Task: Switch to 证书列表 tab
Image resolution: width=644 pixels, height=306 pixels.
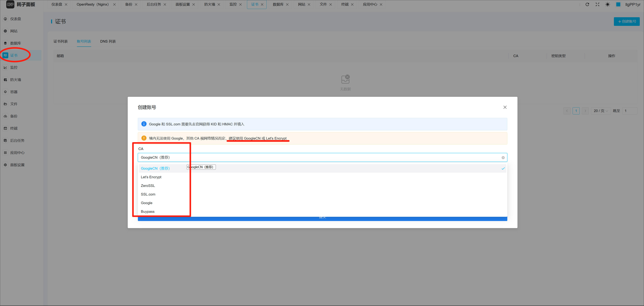Action: [61, 41]
